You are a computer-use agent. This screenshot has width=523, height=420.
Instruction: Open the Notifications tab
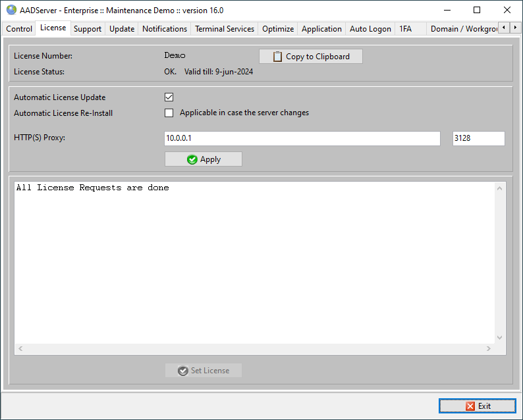coord(165,29)
